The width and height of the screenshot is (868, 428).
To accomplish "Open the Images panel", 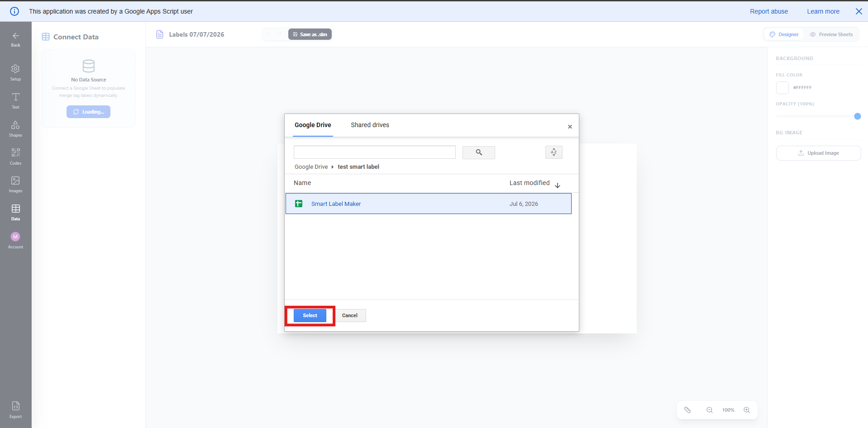I will click(x=15, y=185).
